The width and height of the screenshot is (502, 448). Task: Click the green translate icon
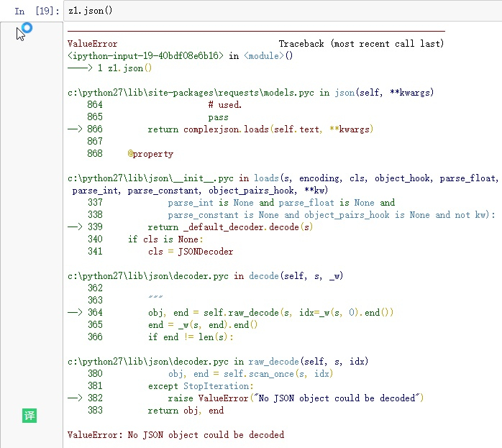[29, 416]
